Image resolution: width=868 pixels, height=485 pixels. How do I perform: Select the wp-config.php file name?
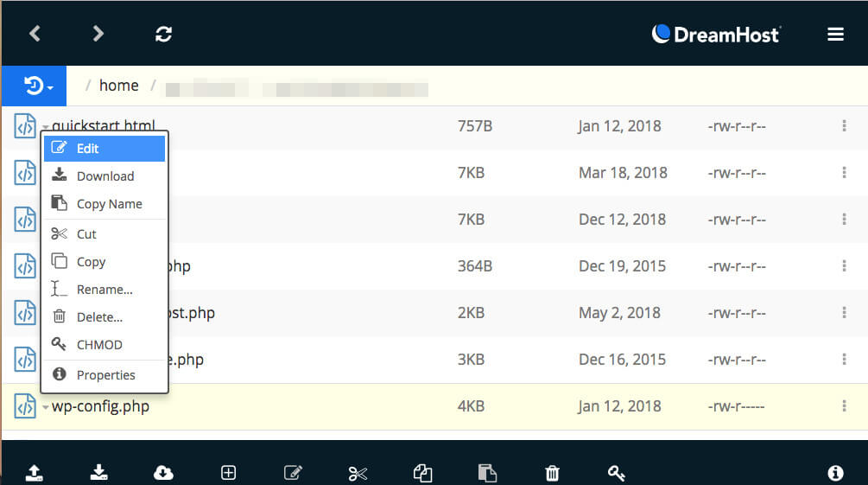(x=101, y=406)
